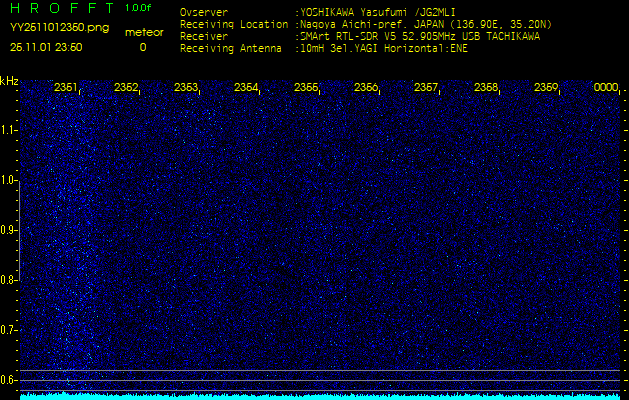Click the kHz axis unit label

tap(9, 81)
